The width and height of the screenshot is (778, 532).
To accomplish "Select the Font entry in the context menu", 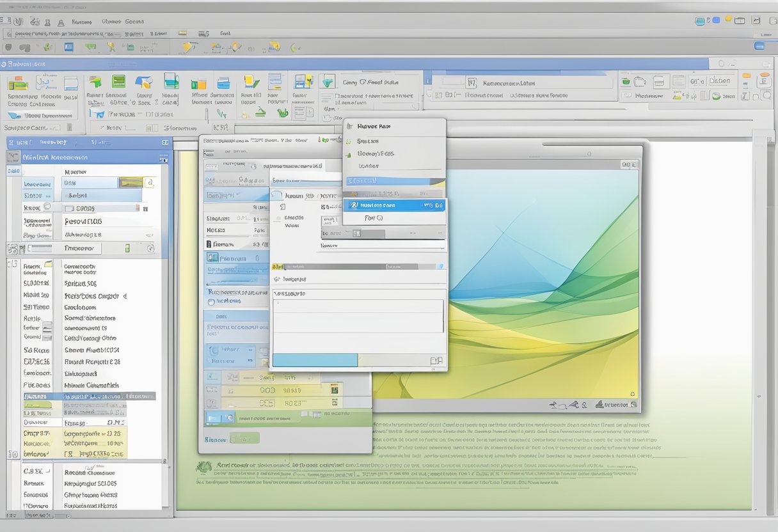I will 370,218.
